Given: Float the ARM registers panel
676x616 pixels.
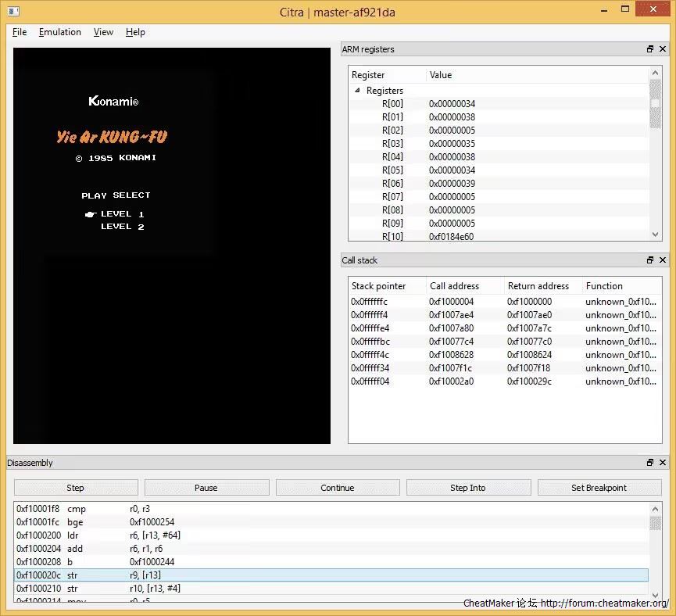Looking at the screenshot, I should [649, 49].
